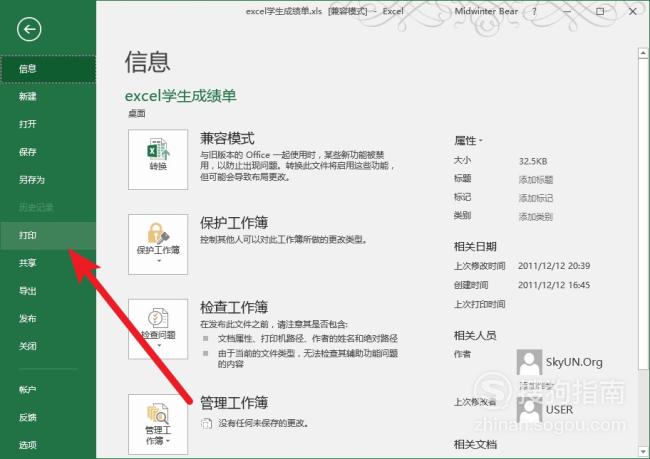
Task: Click the 相关文档 (Related Documents) heading
Action: click(x=475, y=444)
